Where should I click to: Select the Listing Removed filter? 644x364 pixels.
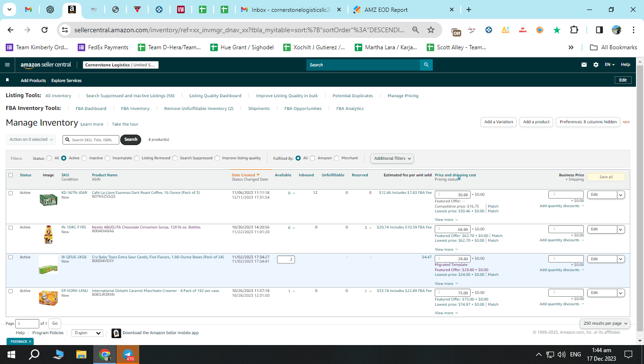coord(137,158)
